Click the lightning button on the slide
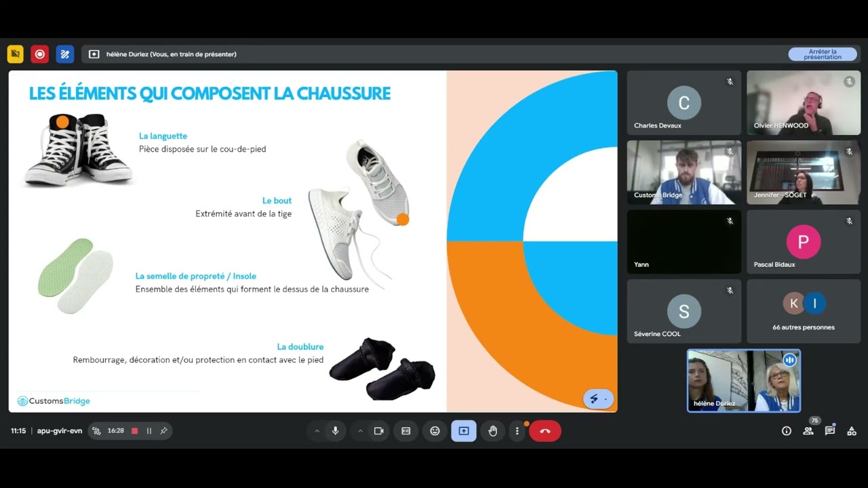Screen dimensions: 868x488 click(598, 399)
